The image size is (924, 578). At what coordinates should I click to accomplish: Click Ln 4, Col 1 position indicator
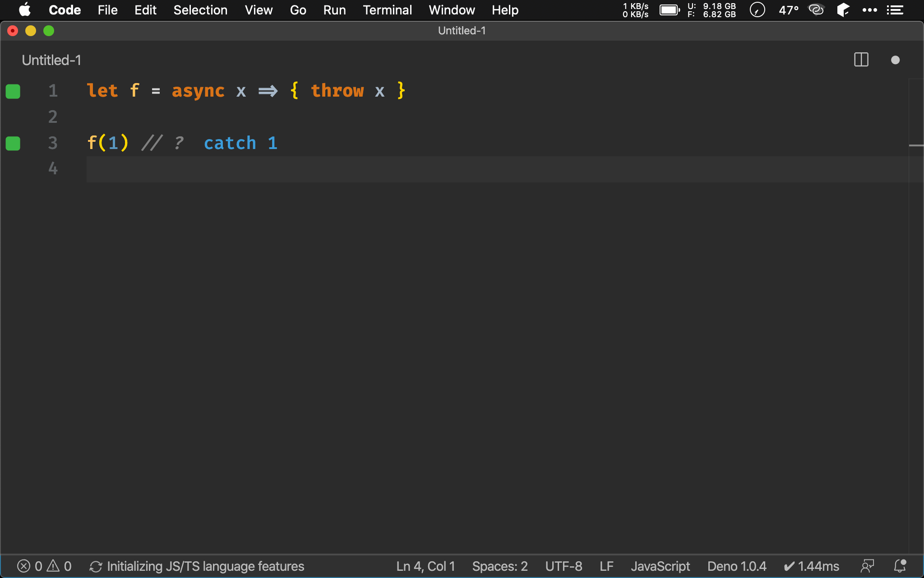tap(425, 566)
